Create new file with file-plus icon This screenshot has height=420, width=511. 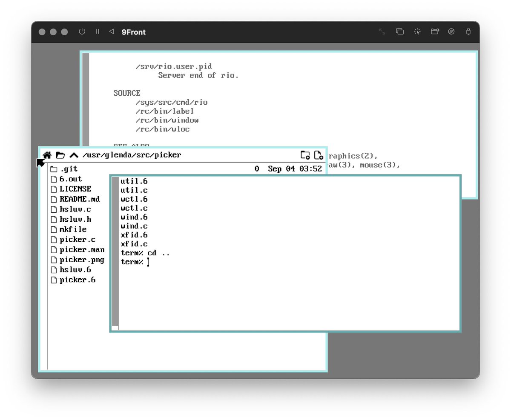pos(319,155)
